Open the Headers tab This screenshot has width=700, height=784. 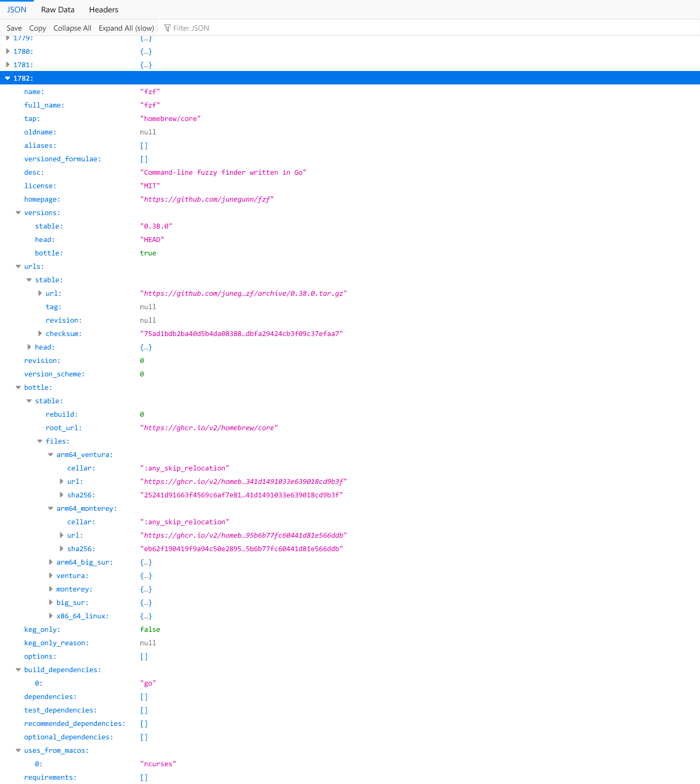point(104,10)
